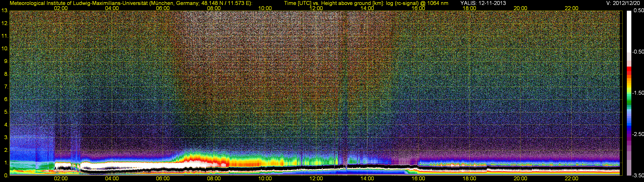The image size is (644, 182).
Task: Click the -3.50 colorbar scale value
Action: click(638, 176)
